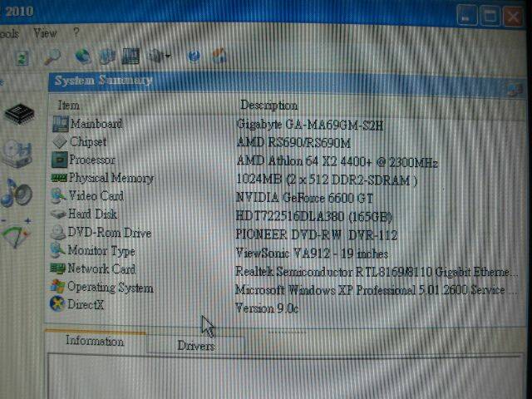Select the Network Card row
Image resolution: width=532 pixels, height=399 pixels.
coord(287,270)
